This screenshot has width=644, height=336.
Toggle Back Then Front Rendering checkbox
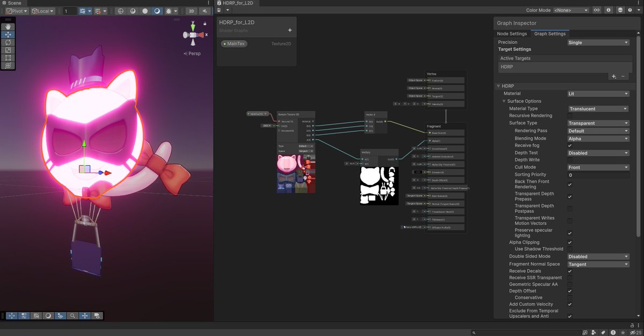coord(570,184)
